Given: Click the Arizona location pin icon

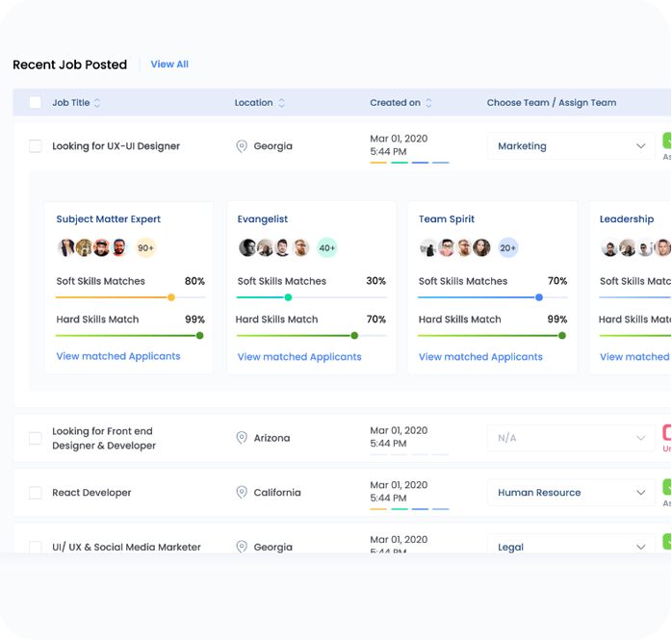Looking at the screenshot, I should 242,438.
